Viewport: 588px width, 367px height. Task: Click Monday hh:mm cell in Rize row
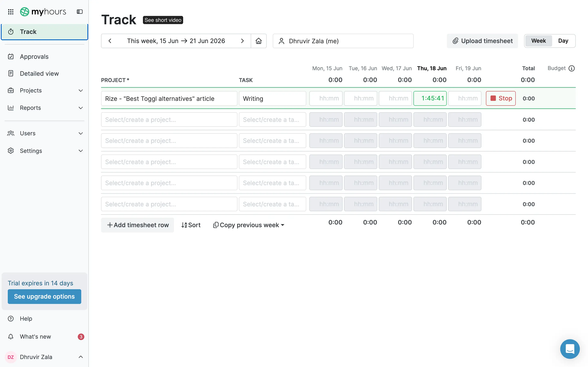point(326,98)
